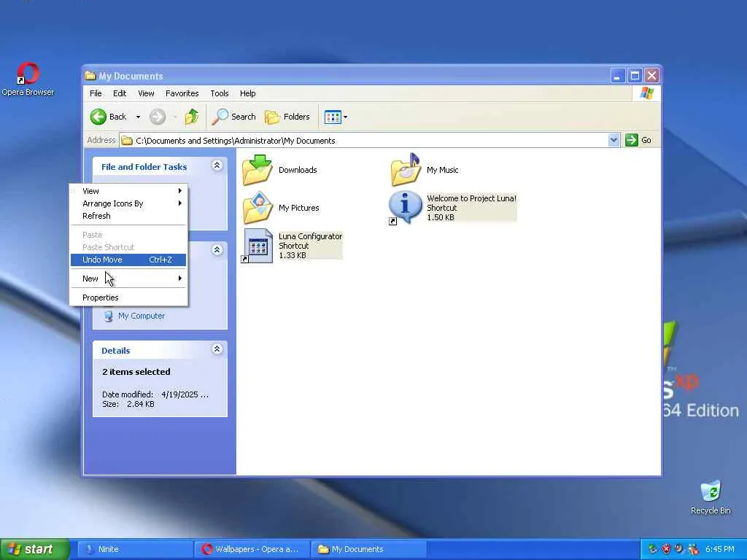Click My Documents taskbar button
The height and width of the screenshot is (560, 747).
coord(369,549)
